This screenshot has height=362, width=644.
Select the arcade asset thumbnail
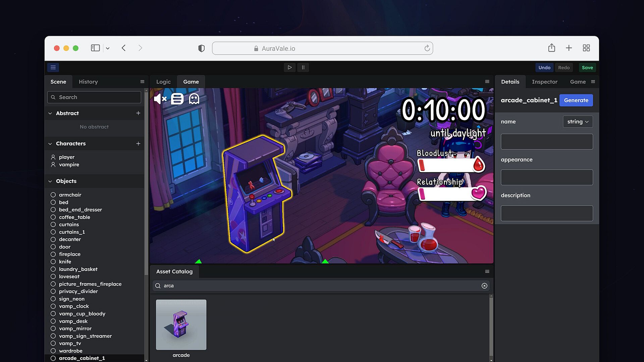coord(181,324)
